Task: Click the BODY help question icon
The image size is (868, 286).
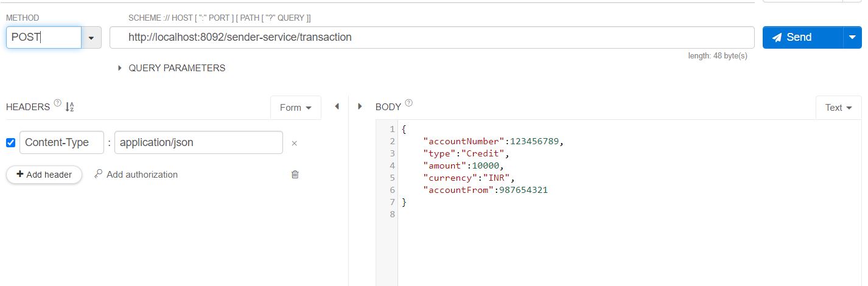Action: pyautogui.click(x=408, y=103)
